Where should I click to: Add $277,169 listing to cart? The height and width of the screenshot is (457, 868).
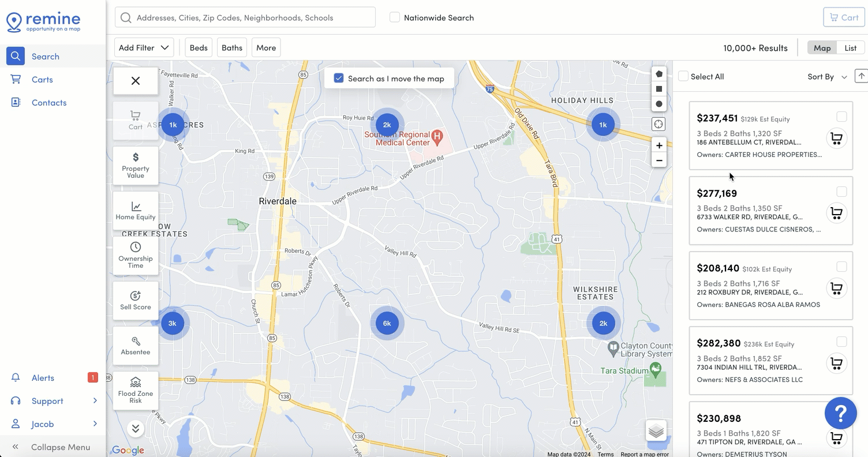[x=836, y=213]
